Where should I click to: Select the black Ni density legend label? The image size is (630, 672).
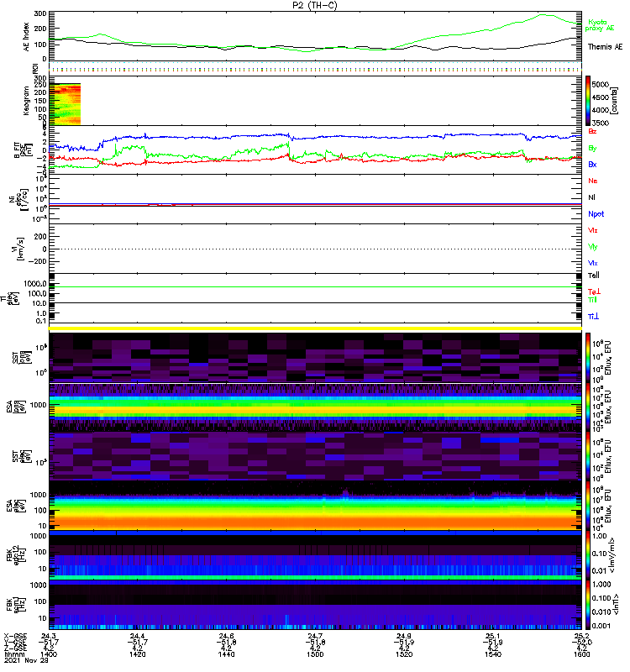tap(591, 197)
